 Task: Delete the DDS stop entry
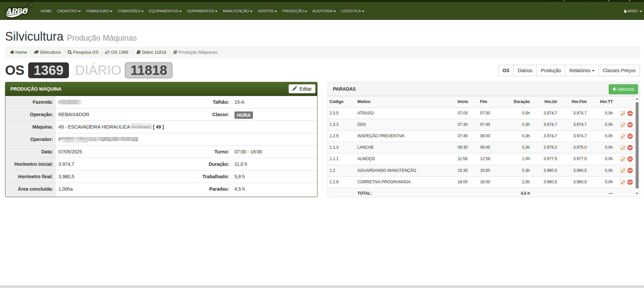click(630, 125)
